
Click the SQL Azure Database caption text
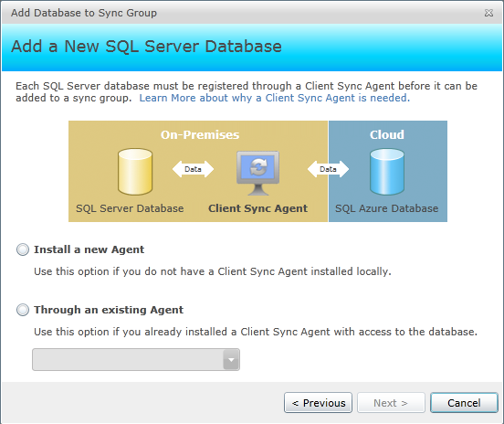tap(387, 208)
